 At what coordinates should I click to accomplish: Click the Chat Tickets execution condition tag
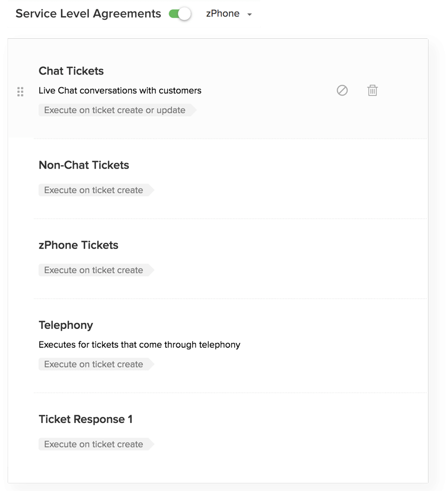point(114,110)
